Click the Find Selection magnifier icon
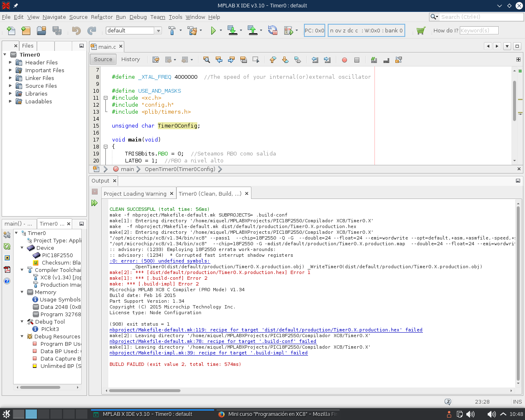This screenshot has width=525, height=420. [x=207, y=60]
